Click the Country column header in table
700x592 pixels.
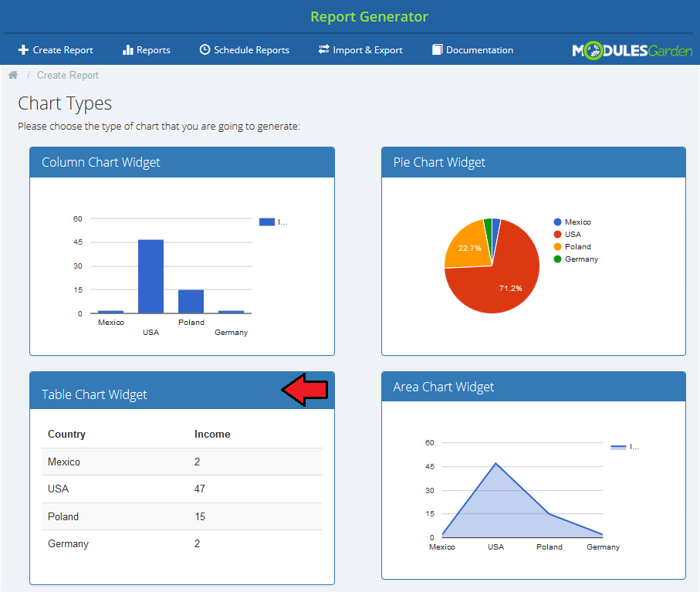coord(66,434)
